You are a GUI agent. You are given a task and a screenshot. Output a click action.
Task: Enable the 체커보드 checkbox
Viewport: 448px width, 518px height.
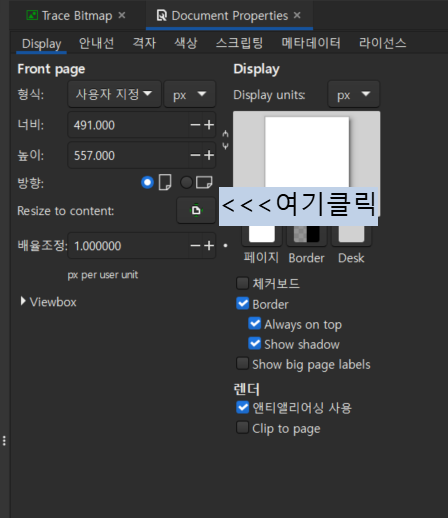pyautogui.click(x=242, y=283)
